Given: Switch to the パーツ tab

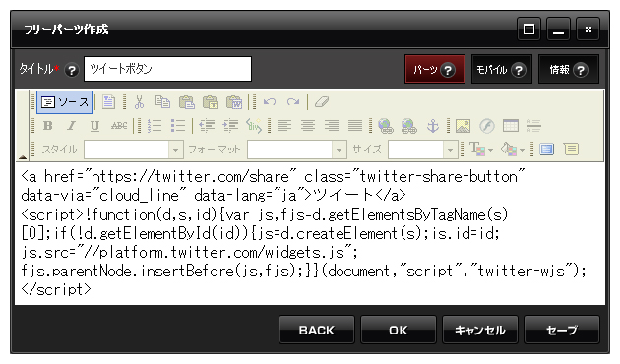Looking at the screenshot, I should (x=435, y=70).
